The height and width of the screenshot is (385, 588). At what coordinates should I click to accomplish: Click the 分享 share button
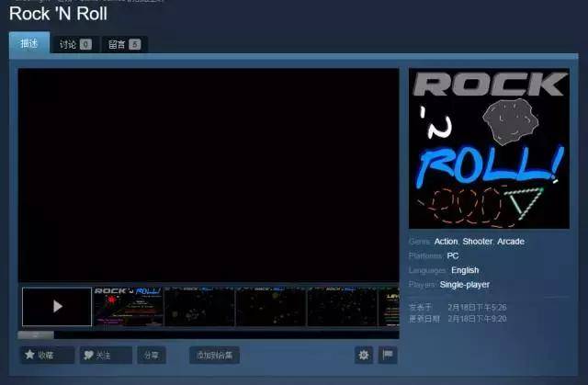(x=152, y=355)
